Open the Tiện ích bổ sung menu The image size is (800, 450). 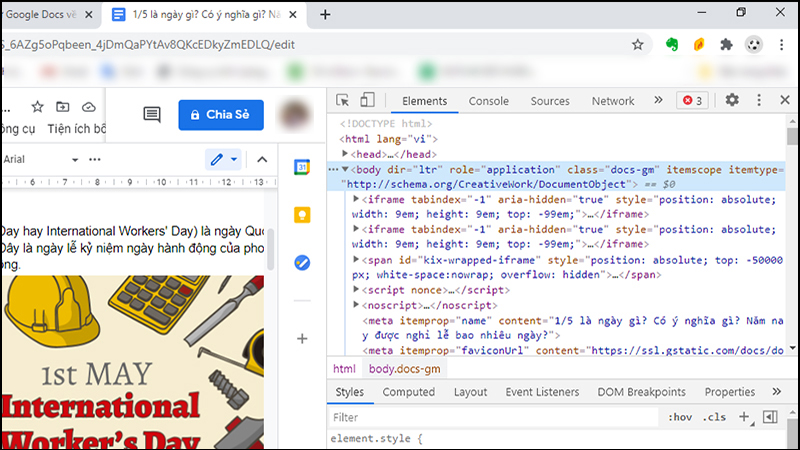77,129
